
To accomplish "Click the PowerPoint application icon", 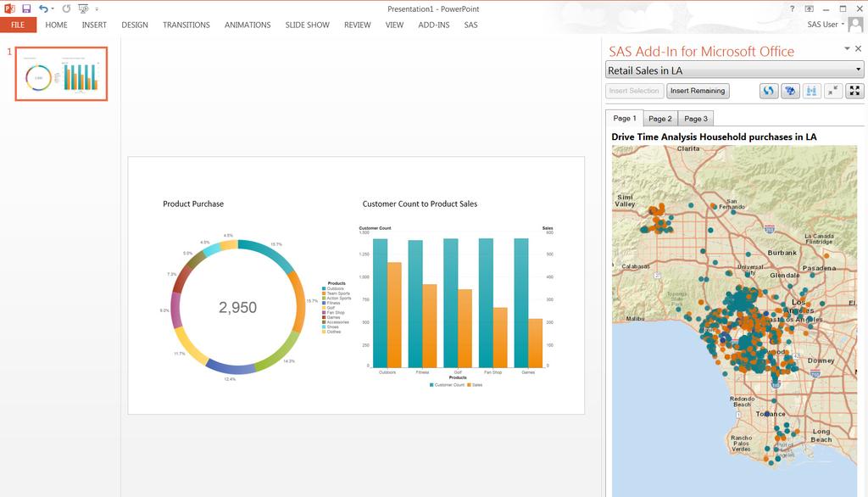I will tap(8, 8).
